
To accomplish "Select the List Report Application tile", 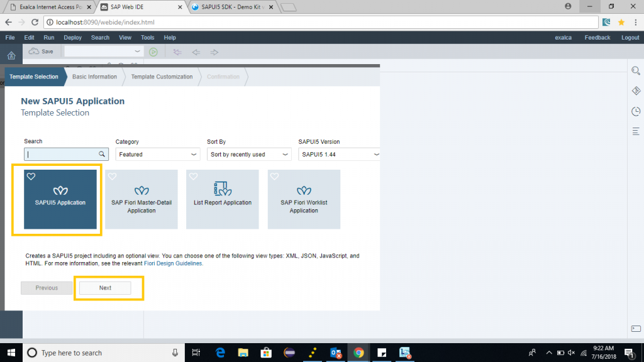I will (x=223, y=199).
